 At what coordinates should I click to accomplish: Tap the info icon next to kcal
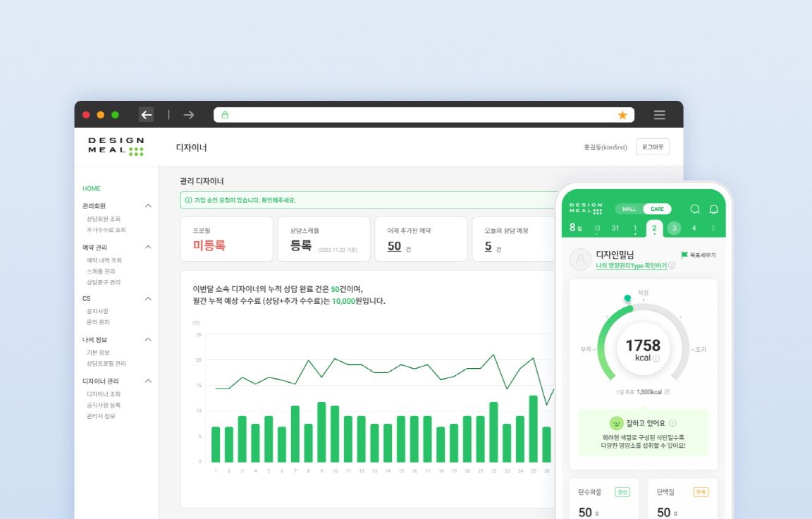pyautogui.click(x=656, y=358)
